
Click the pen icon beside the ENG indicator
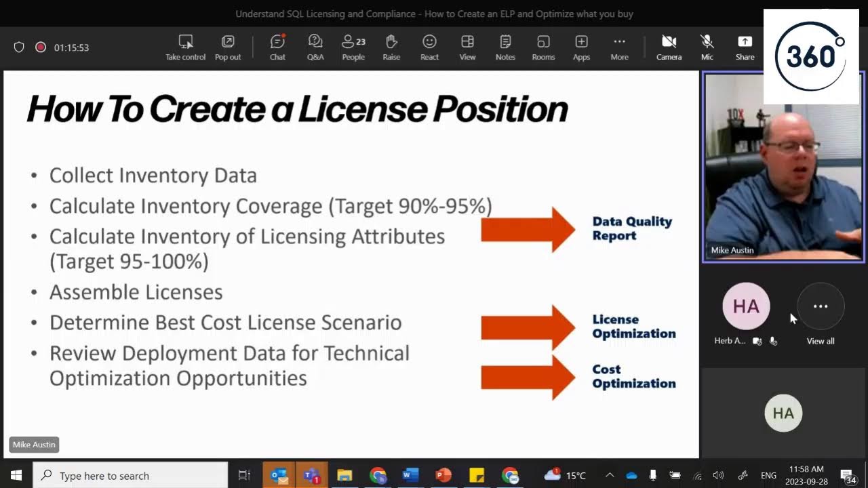743,475
